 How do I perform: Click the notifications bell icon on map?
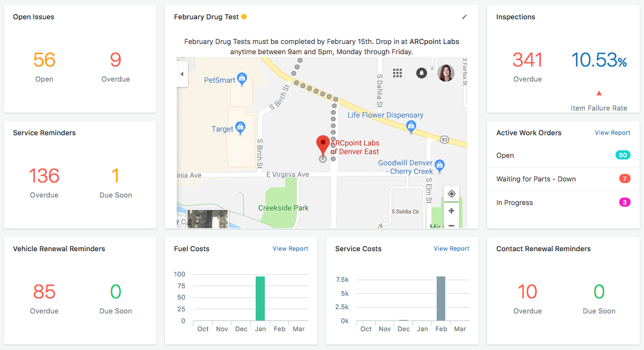click(x=422, y=72)
